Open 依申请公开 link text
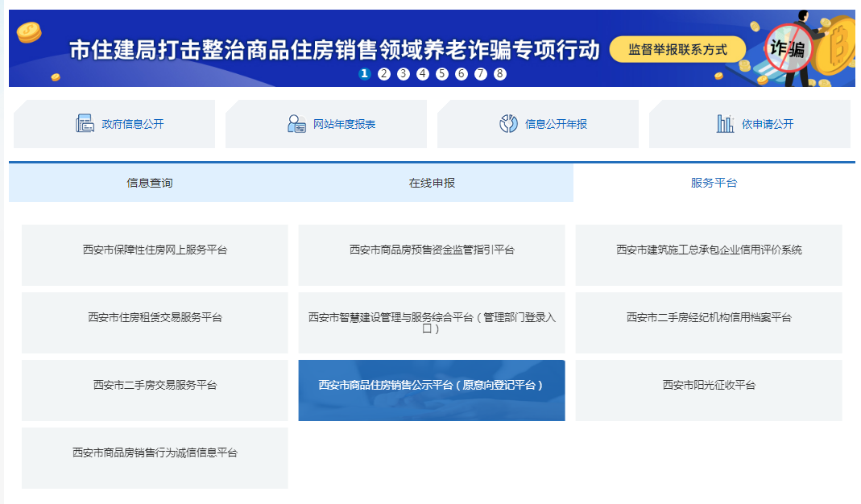Viewport: 861px width, 504px height. pyautogui.click(x=768, y=124)
